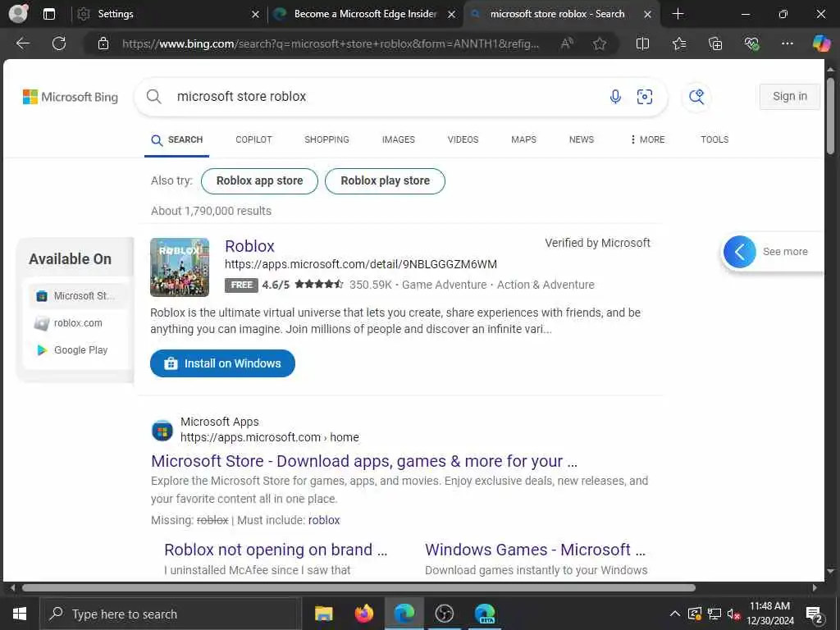Viewport: 840px width, 630px height.
Task: Select the COPILOT search tab
Action: (x=254, y=139)
